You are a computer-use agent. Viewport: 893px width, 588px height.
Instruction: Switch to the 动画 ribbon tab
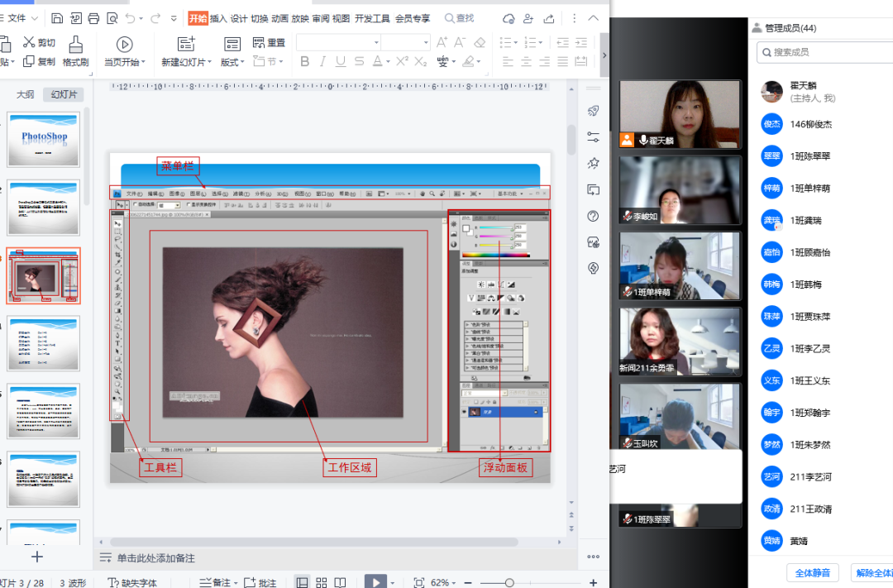[279, 18]
